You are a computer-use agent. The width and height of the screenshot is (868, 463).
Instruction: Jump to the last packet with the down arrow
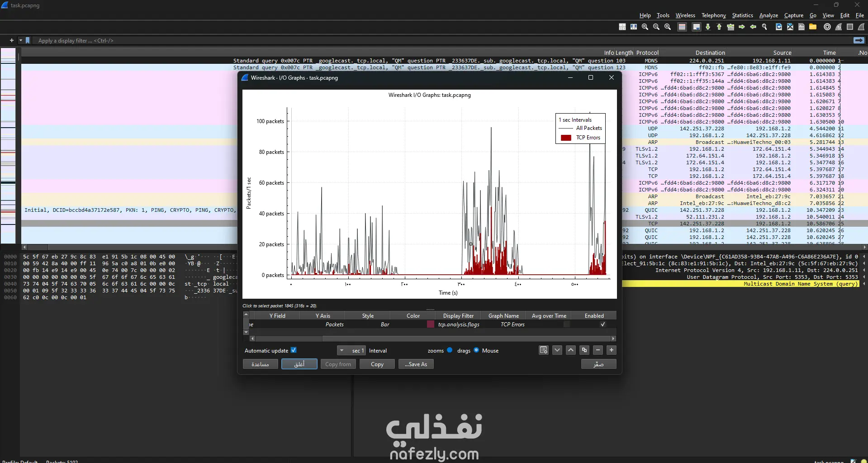pos(708,27)
